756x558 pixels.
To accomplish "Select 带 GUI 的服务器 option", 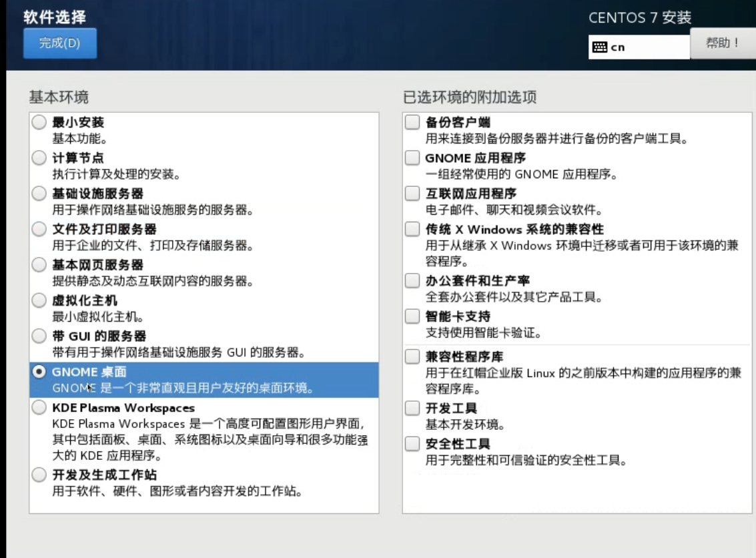I will point(39,336).
